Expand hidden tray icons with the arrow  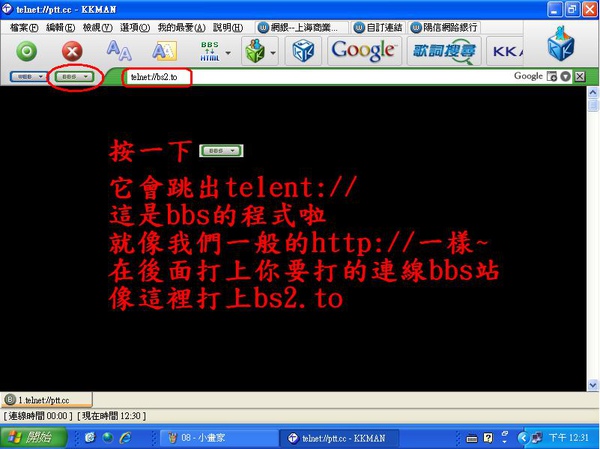[x=523, y=438]
